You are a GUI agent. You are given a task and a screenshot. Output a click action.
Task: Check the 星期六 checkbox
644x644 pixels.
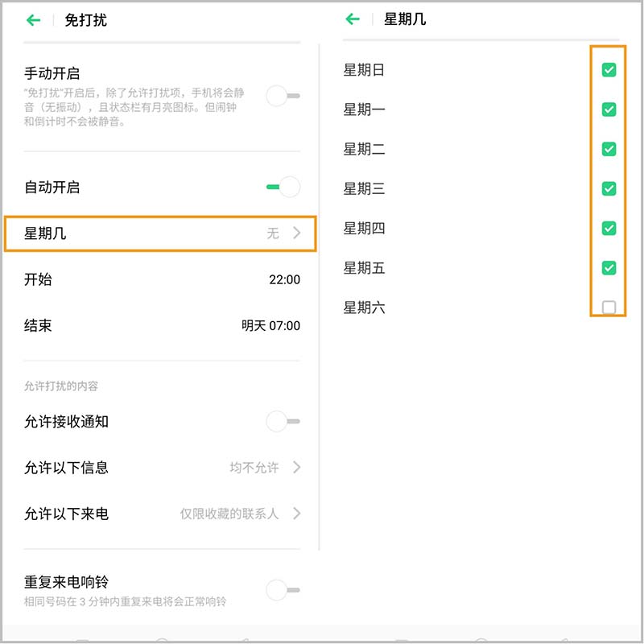point(609,307)
